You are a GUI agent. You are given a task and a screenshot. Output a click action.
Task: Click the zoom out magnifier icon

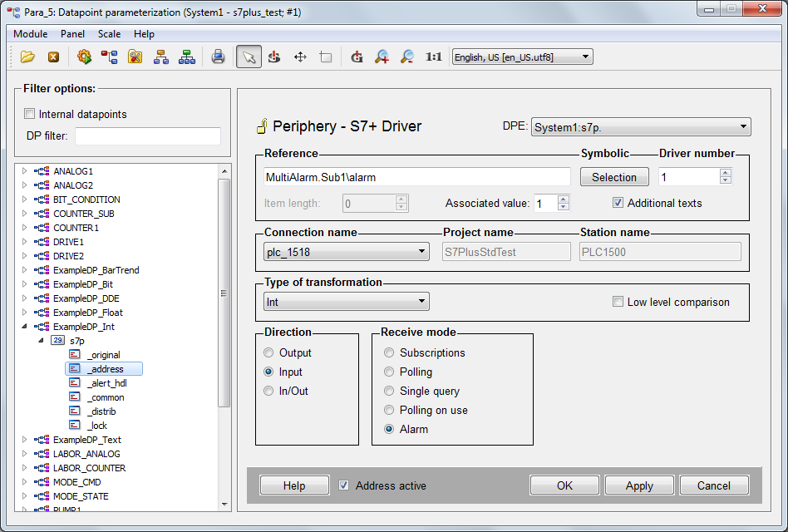pos(407,57)
